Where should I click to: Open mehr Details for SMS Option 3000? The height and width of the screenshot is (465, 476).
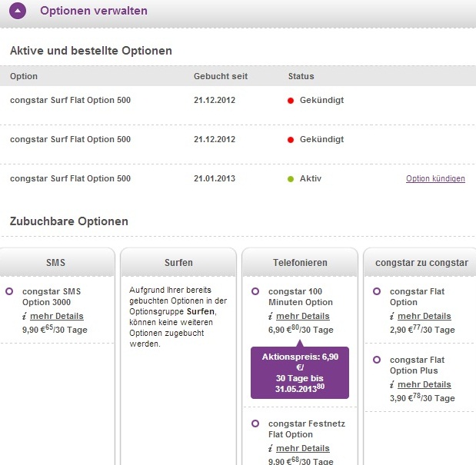(x=57, y=316)
